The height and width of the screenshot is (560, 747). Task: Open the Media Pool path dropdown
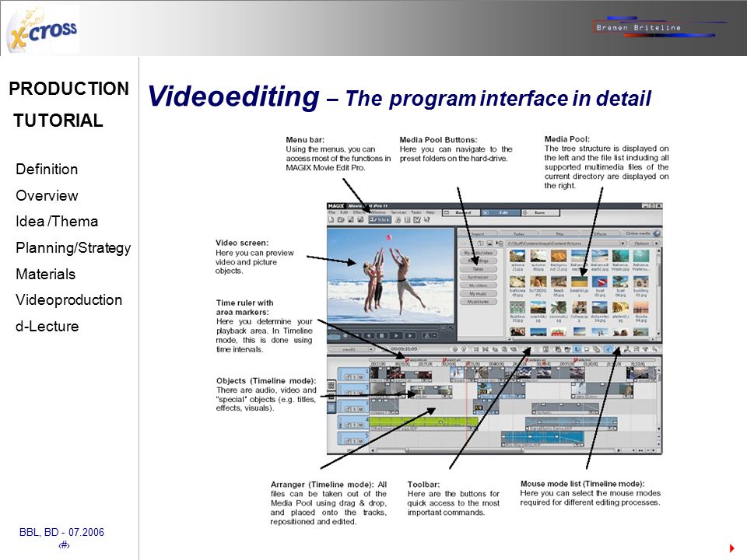click(622, 243)
